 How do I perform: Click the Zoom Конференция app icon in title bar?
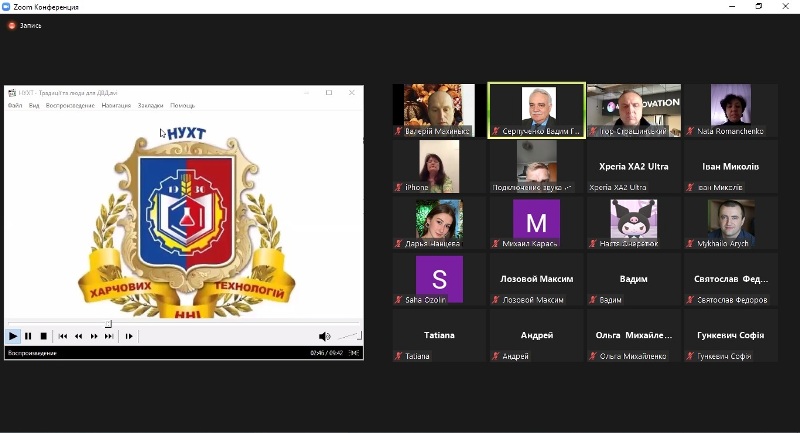coord(6,7)
